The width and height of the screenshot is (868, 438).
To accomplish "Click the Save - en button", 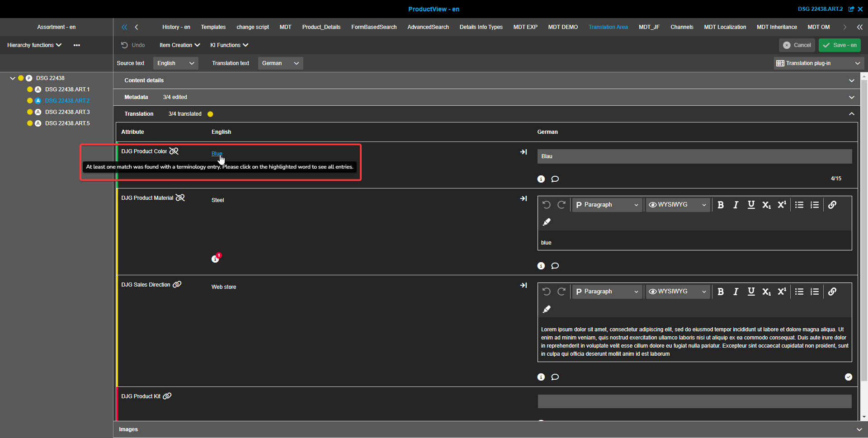I will (x=840, y=45).
